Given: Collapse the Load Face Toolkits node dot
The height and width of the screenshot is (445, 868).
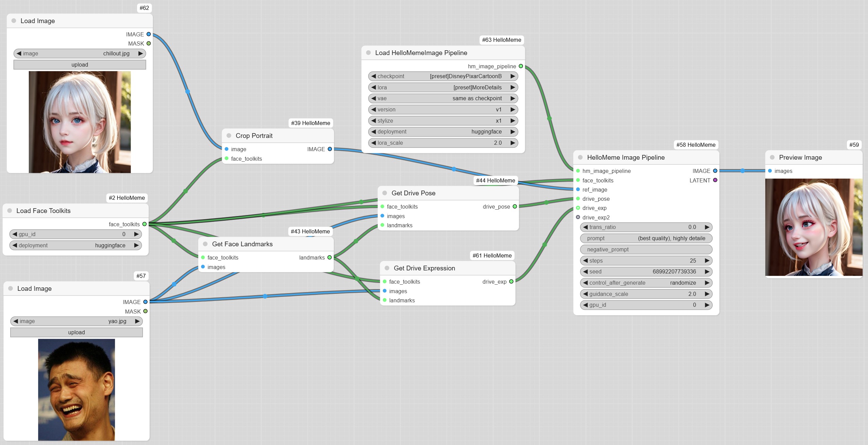Looking at the screenshot, I should [x=10, y=211].
